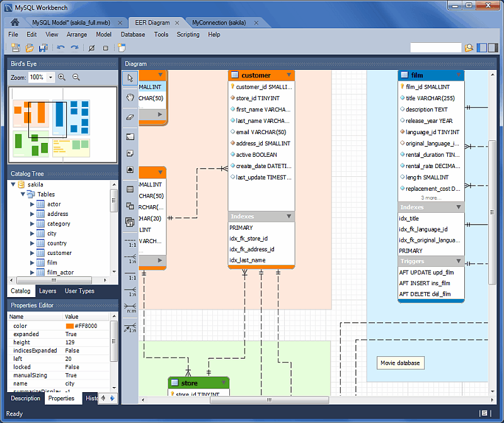Toggle the left sidebar visibility
Screen dimensions: 504x423
(482, 48)
